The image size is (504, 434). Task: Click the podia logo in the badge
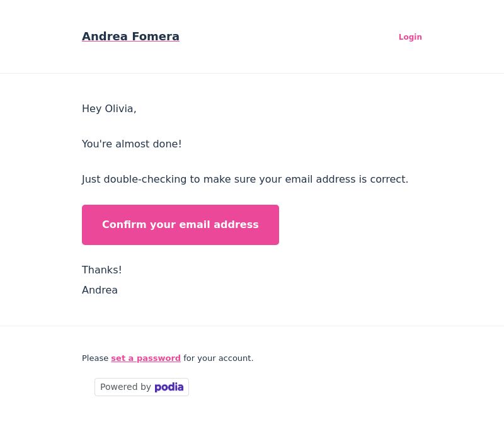point(169,387)
